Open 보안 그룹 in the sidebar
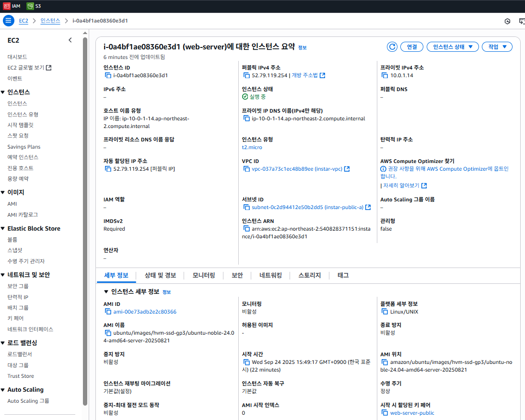Screen dimensions: 525x420 [x=18, y=286]
